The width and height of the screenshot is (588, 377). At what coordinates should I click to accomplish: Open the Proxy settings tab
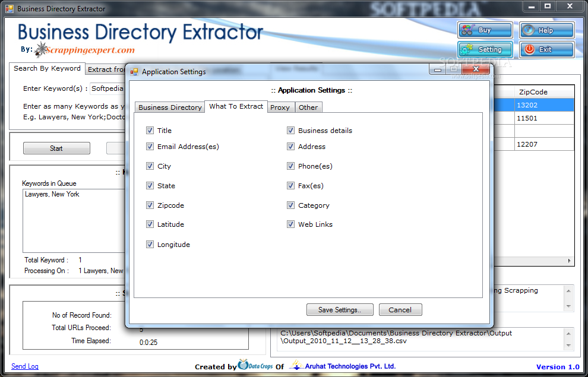[x=280, y=107]
